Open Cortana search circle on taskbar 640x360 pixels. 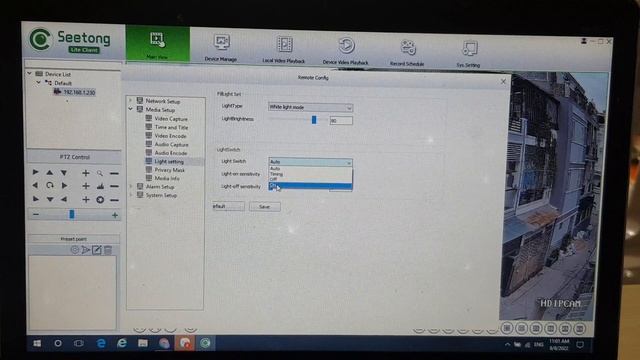pos(58,343)
